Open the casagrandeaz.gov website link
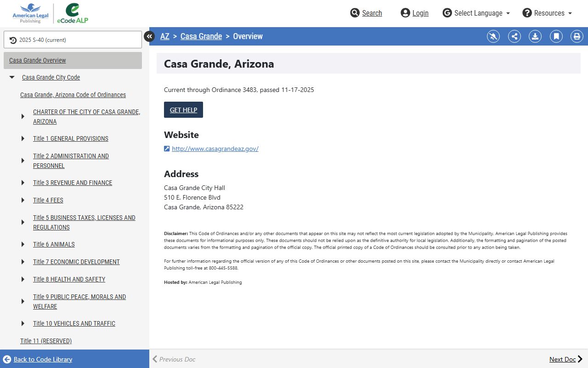Image resolution: width=588 pixels, height=368 pixels. [x=215, y=149]
